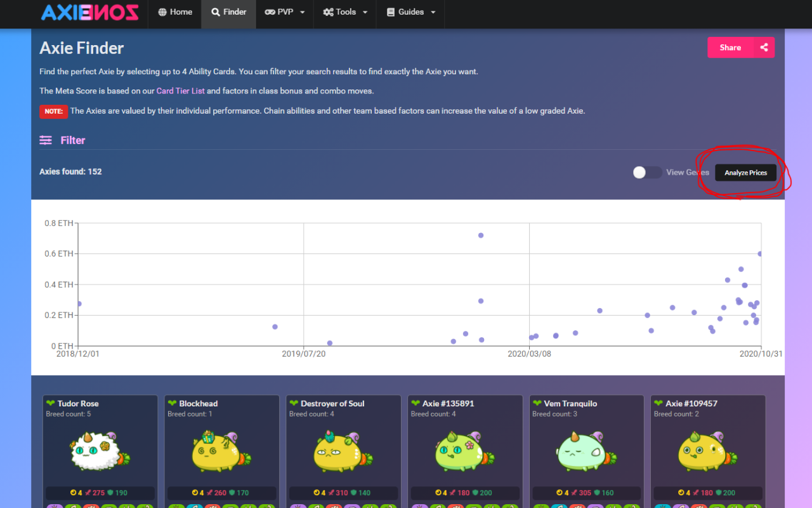Click the Blockhead card title
This screenshot has height=508, width=812.
(x=199, y=403)
